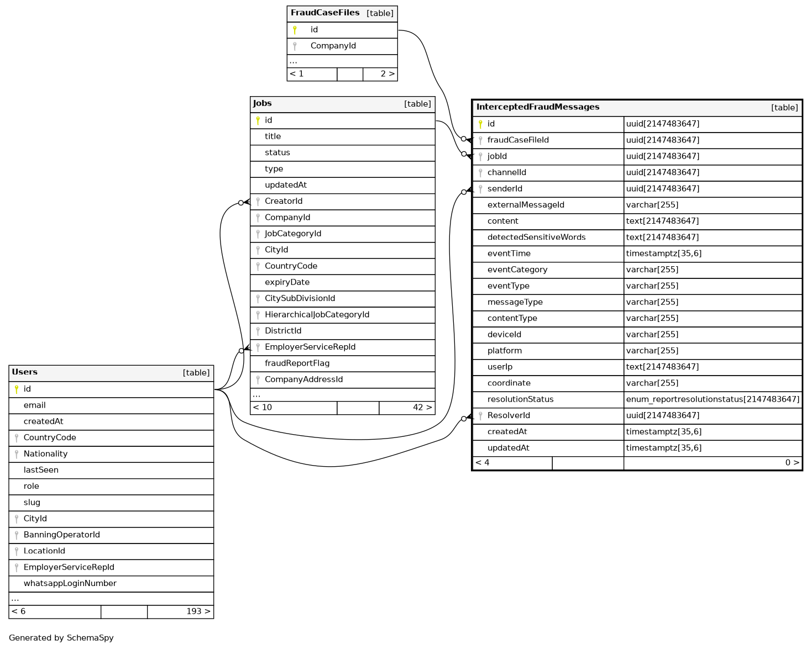Click the resolutionStatus column in InterceptedFraudMessages
812x649 pixels.
[520, 399]
